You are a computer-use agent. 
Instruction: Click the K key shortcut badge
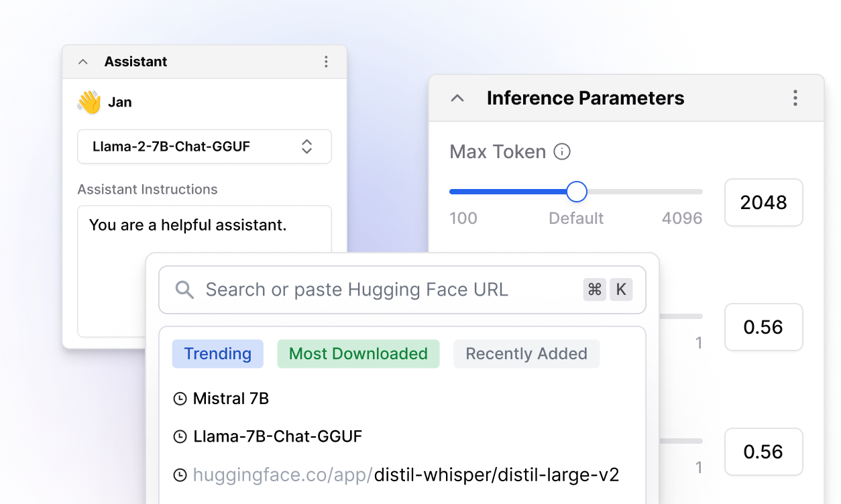coord(621,290)
